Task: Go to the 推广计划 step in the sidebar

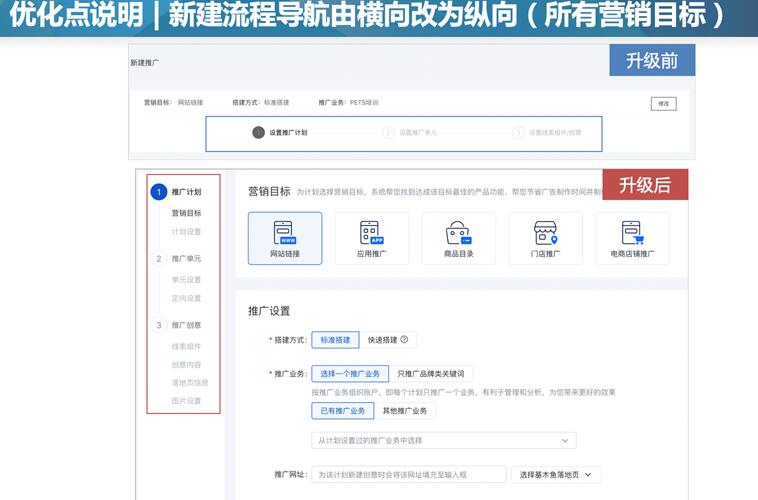Action: [x=187, y=192]
